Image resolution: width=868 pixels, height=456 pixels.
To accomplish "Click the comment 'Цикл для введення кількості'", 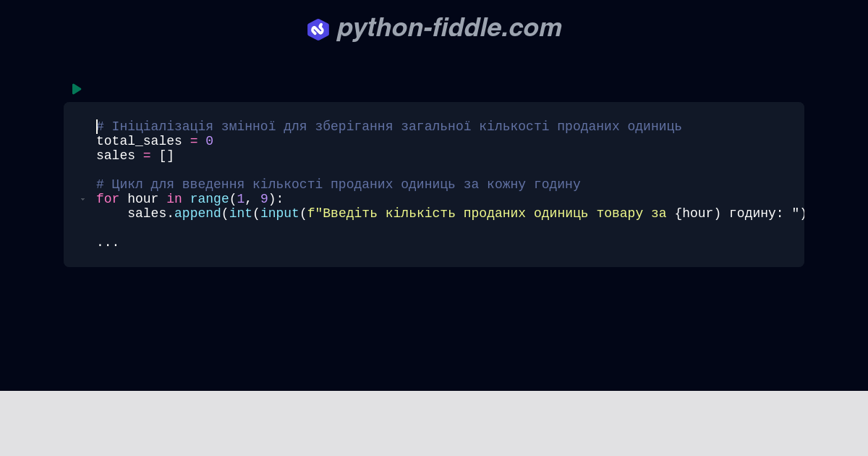I will coord(339,185).
